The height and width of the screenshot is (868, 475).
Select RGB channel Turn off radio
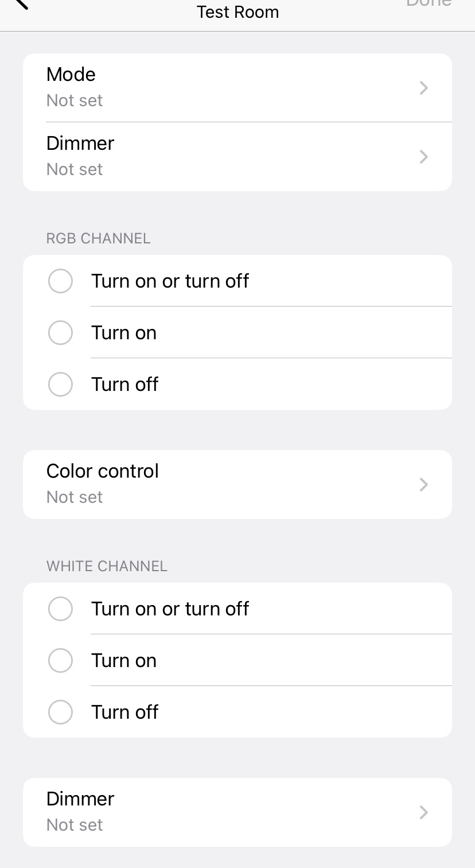tap(60, 385)
